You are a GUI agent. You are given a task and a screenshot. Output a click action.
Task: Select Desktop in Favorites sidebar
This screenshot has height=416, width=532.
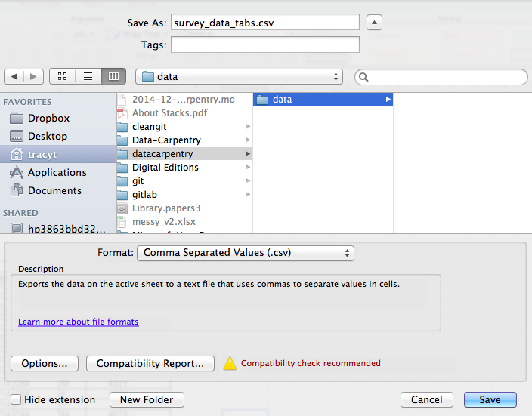(47, 136)
